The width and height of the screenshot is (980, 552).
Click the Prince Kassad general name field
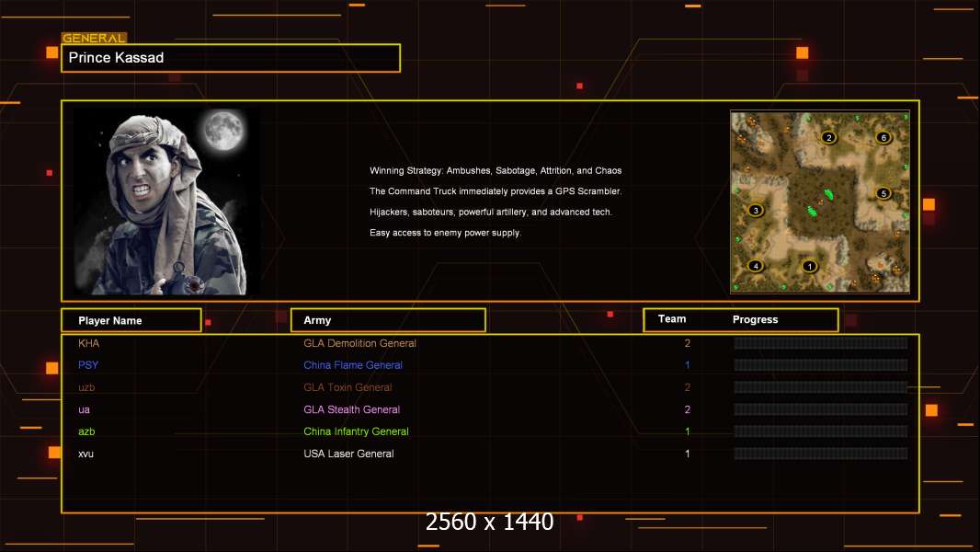pyautogui.click(x=230, y=58)
